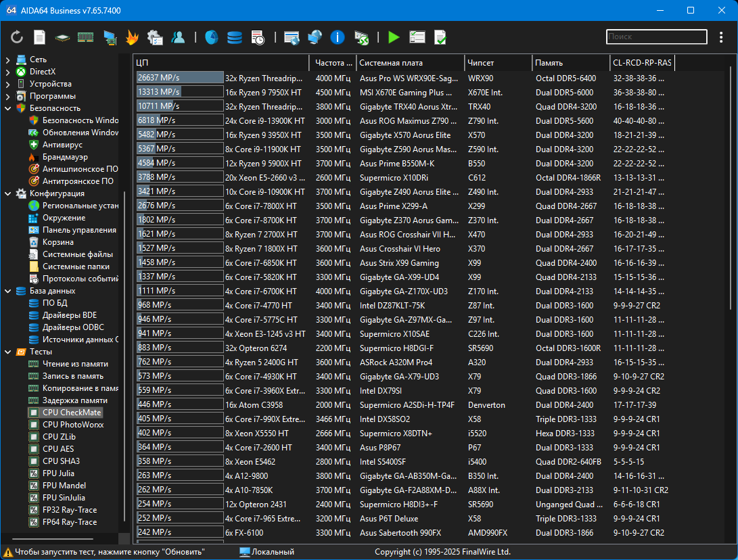Start the benchmark with the green play icon
The height and width of the screenshot is (560, 738).
click(x=394, y=37)
